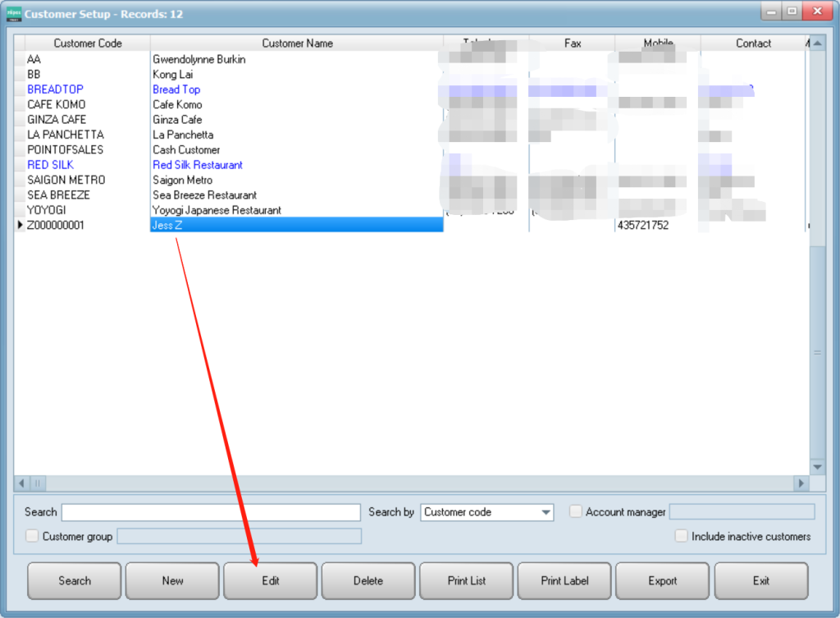Sort by Customer Code column header

point(87,43)
